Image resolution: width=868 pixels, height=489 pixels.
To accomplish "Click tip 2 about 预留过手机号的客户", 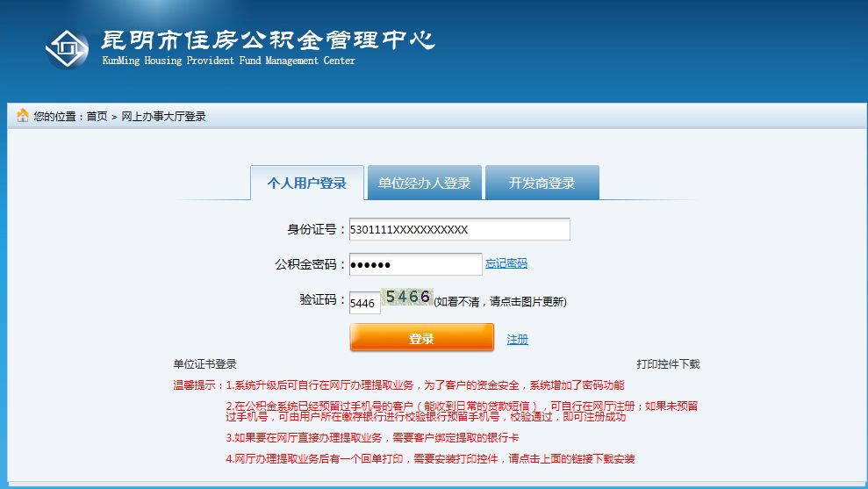I will (462, 412).
